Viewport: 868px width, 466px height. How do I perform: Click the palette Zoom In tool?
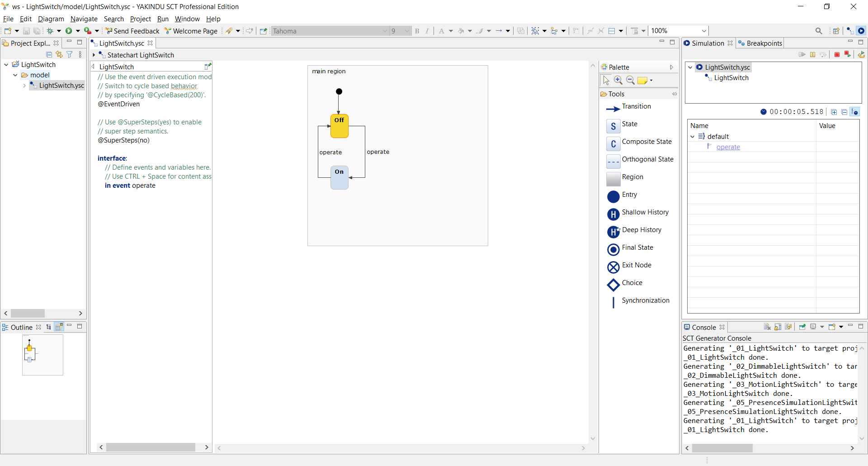pyautogui.click(x=618, y=81)
